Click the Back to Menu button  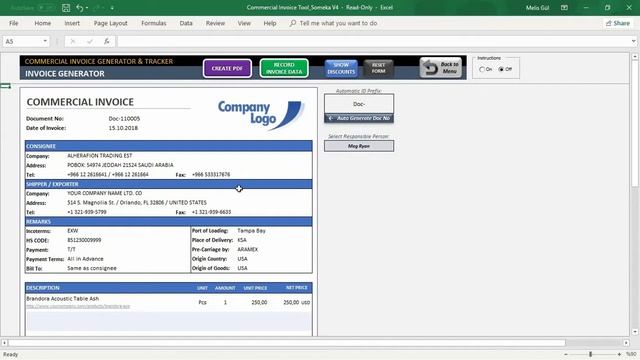(441, 68)
